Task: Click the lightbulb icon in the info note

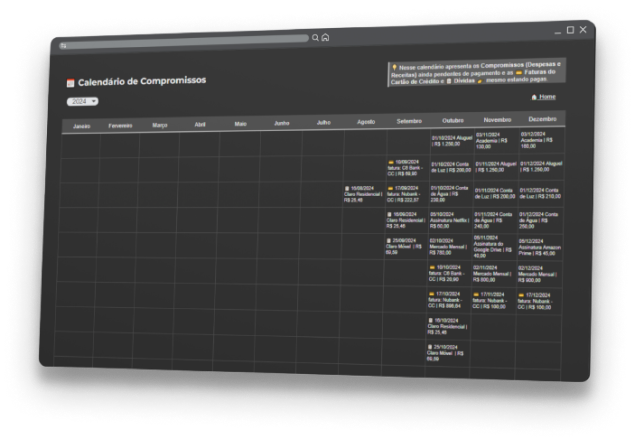Action: pyautogui.click(x=394, y=67)
